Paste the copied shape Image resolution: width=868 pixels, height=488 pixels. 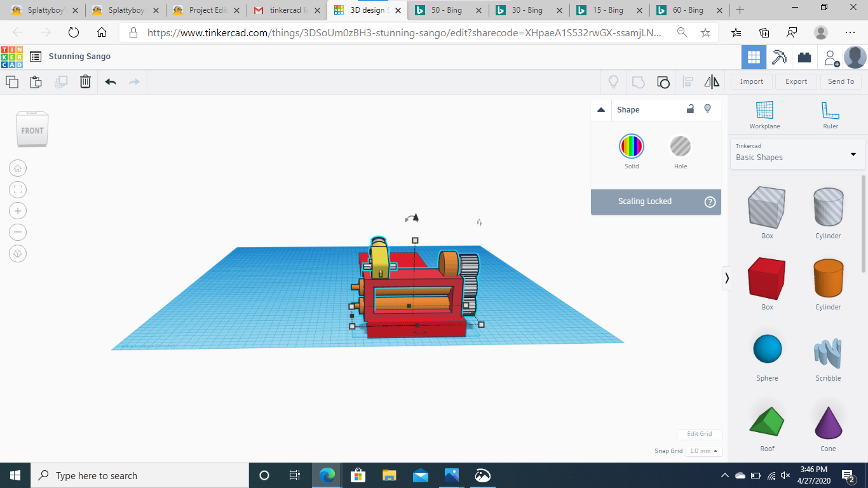(36, 81)
